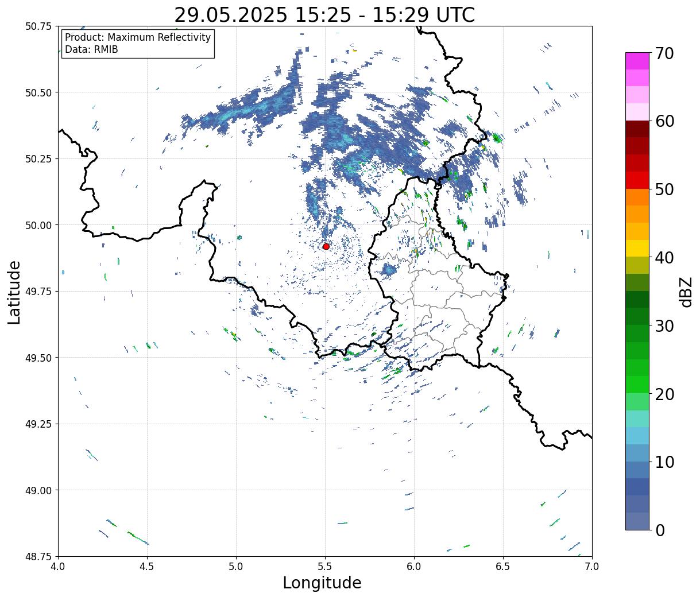Click the yellow colorbar swatch above 40
The image size is (700, 597).
637,248
